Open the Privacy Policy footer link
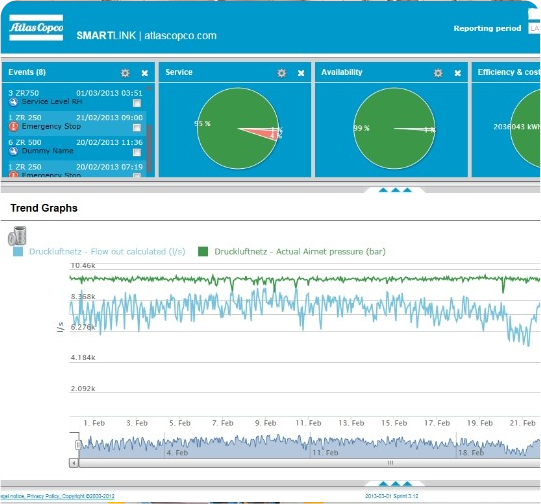Image resolution: width=541 pixels, height=504 pixels. (x=44, y=496)
